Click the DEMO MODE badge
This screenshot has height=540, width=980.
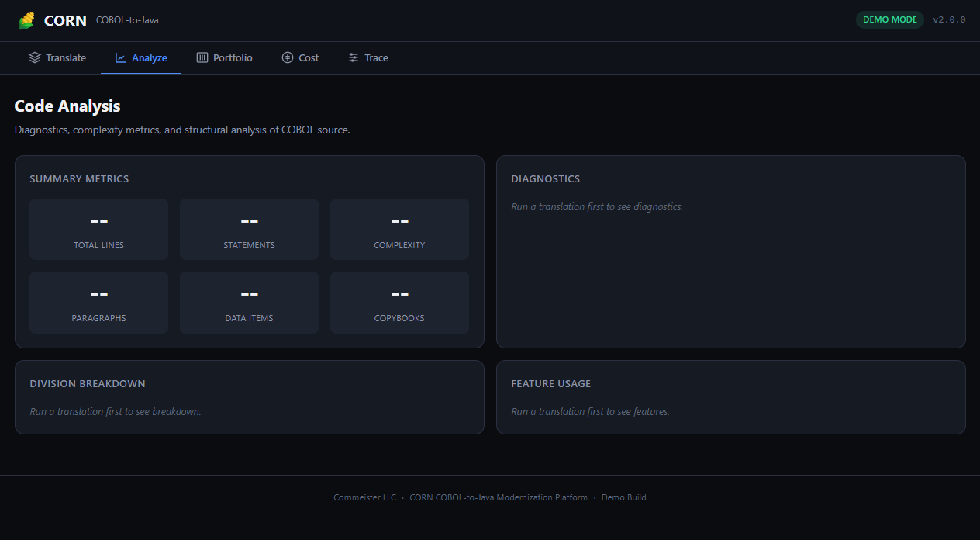coord(889,19)
